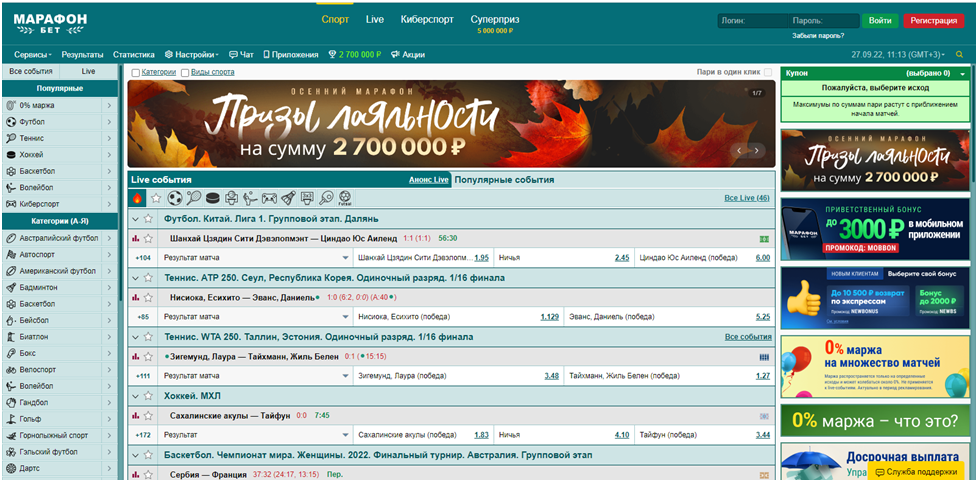Click the flame icon in Live events bar
978x482 pixels.
(x=138, y=198)
